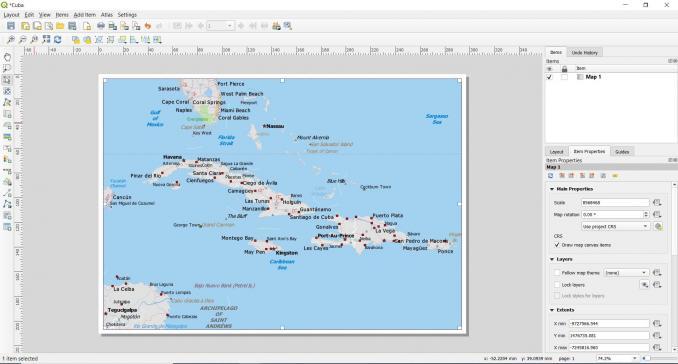The image size is (678, 364).
Task: Open the Edit menu
Action: point(29,15)
